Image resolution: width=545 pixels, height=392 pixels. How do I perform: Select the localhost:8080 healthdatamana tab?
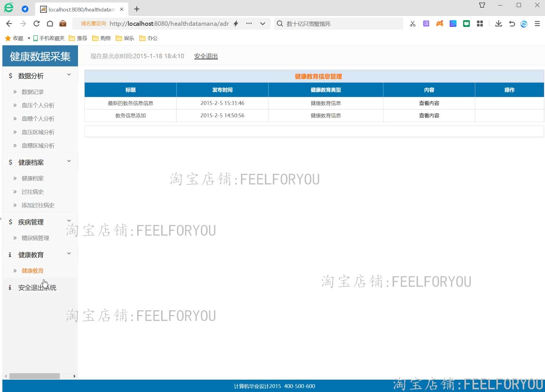[82, 9]
